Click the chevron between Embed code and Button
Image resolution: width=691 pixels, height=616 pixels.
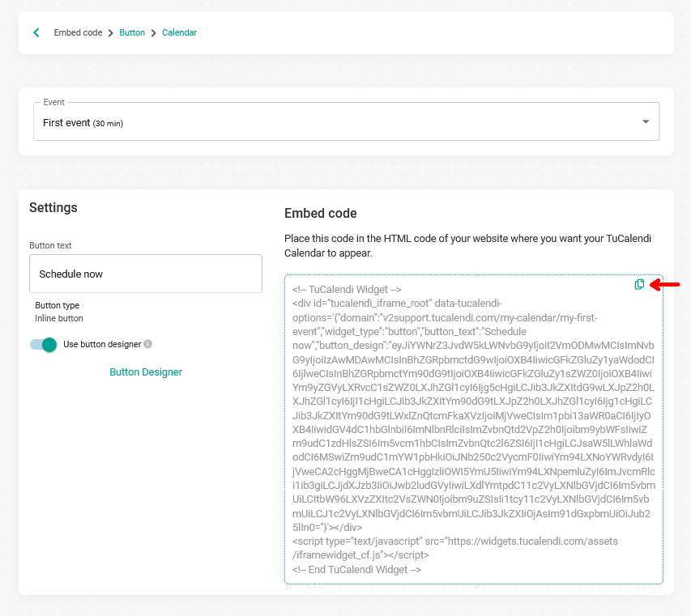pos(111,33)
